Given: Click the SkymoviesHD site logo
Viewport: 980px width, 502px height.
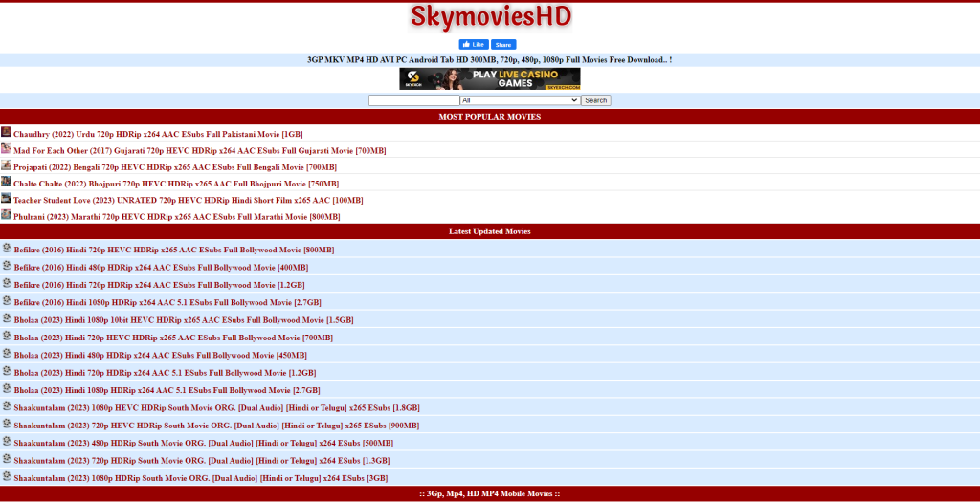Looking at the screenshot, I should (490, 18).
